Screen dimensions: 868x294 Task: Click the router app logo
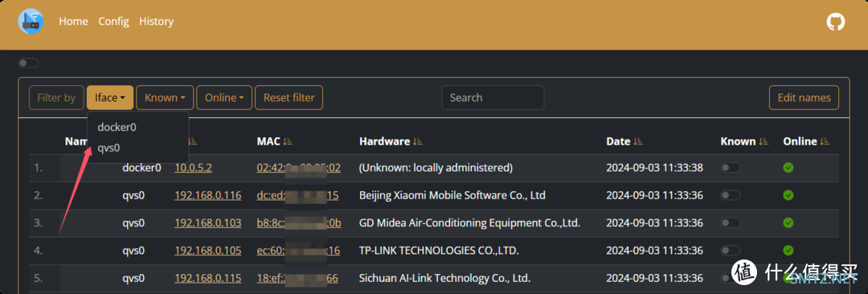31,21
